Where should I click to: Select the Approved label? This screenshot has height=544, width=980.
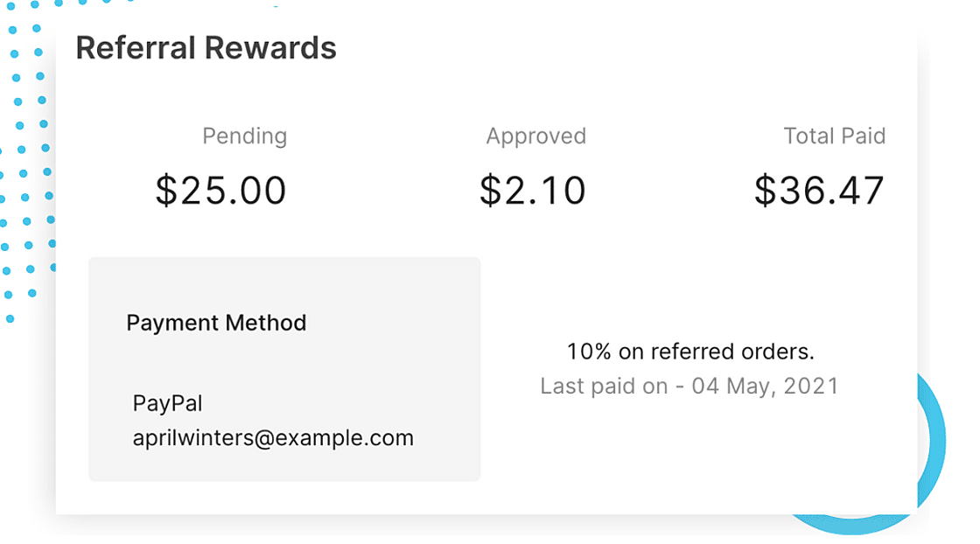pyautogui.click(x=535, y=136)
